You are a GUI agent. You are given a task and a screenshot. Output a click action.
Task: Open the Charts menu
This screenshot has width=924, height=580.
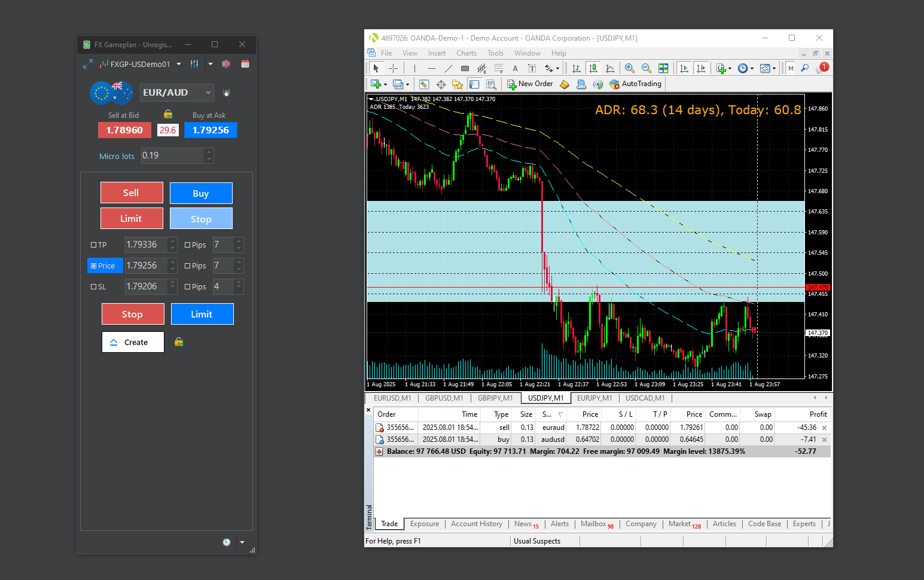pyautogui.click(x=466, y=53)
